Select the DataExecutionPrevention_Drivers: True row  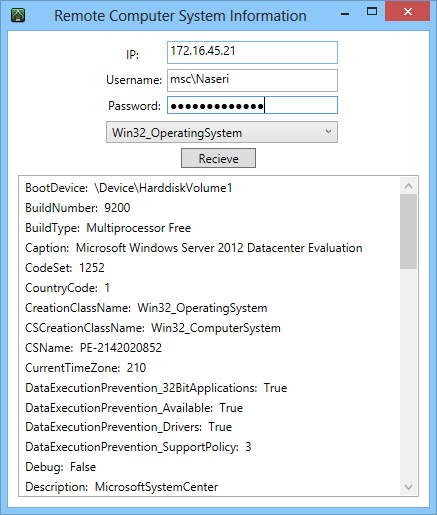128,427
